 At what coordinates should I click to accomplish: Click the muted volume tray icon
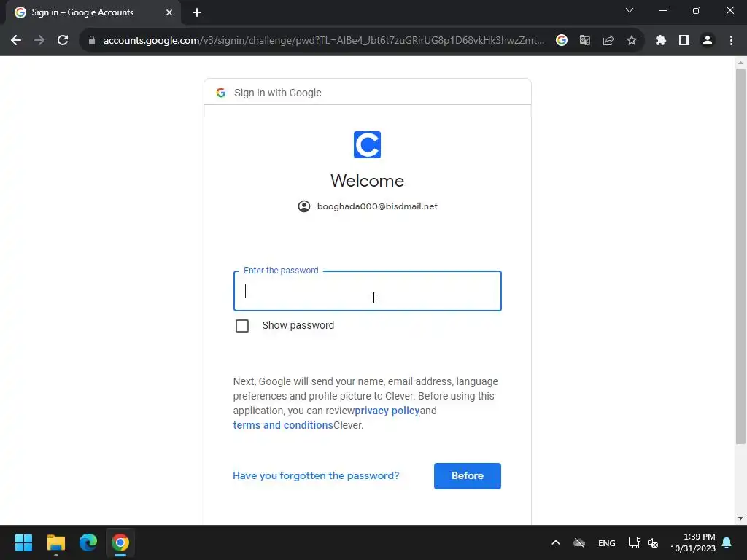(653, 542)
